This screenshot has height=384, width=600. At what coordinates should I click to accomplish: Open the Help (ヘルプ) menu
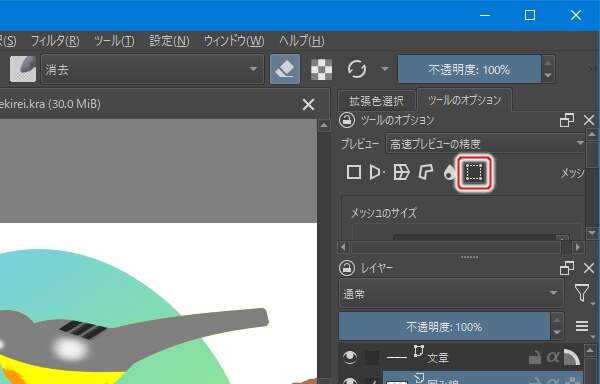pos(302,41)
